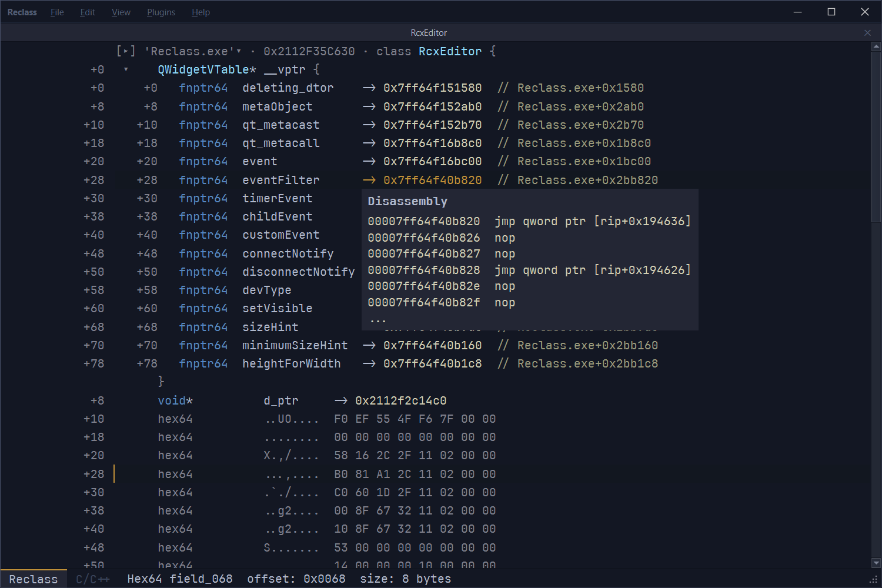Select the qt_metacall entry

(x=280, y=143)
